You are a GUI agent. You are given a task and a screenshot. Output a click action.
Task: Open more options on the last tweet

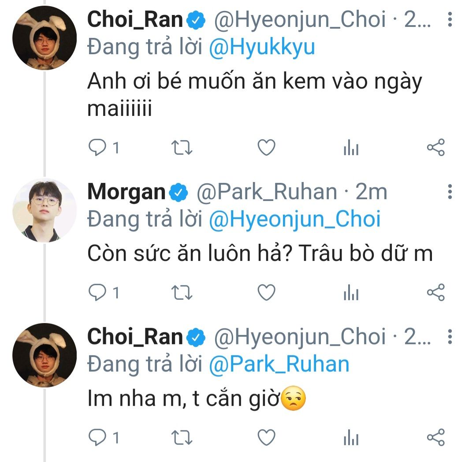pos(450,337)
